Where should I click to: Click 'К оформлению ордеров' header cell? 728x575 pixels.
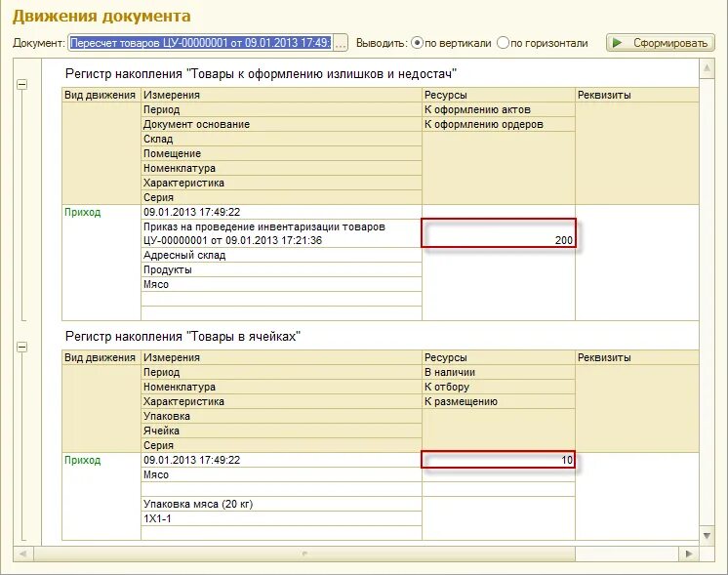tap(499, 124)
